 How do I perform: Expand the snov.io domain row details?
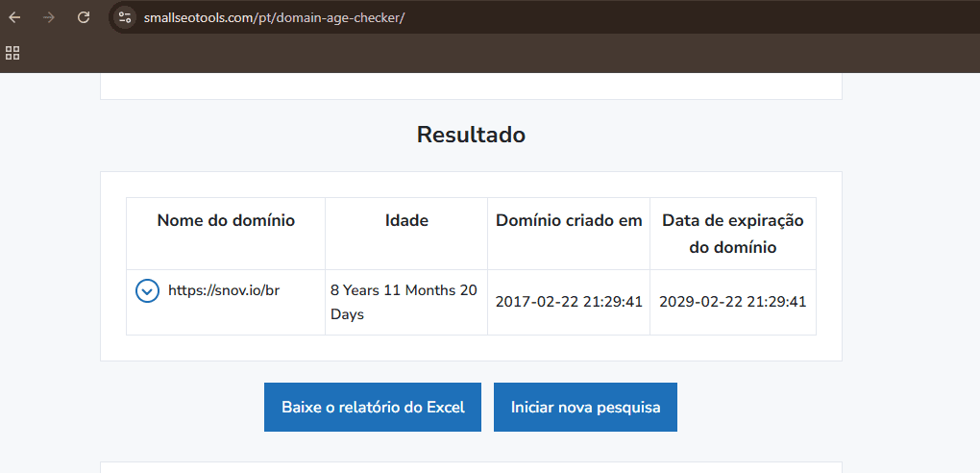point(147,290)
